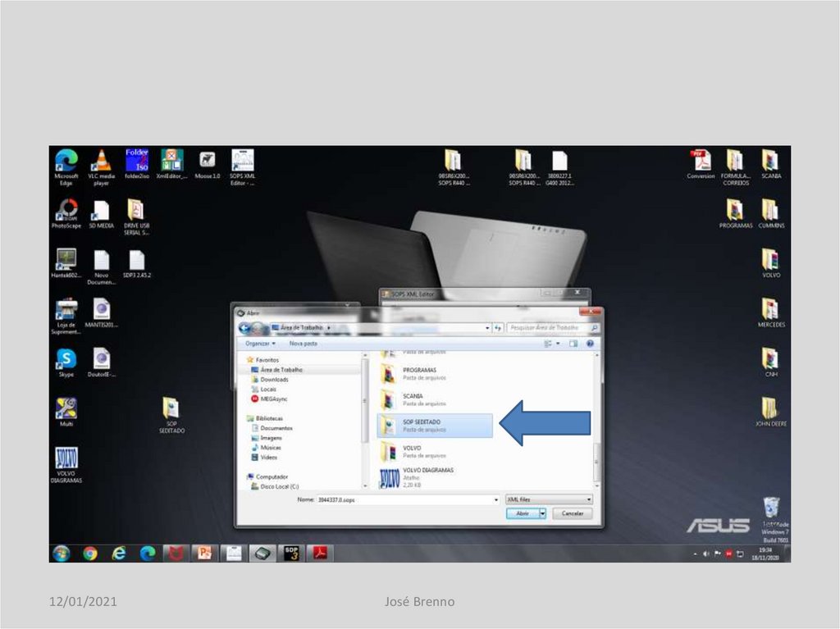
Task: Select the Recycle Bin on the desktop
Action: point(771,508)
